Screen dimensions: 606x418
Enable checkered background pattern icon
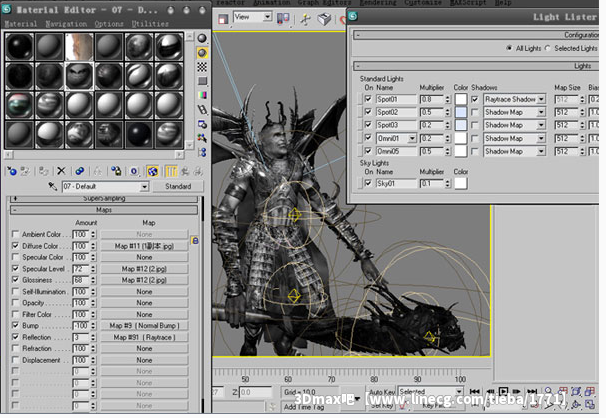pos(202,65)
